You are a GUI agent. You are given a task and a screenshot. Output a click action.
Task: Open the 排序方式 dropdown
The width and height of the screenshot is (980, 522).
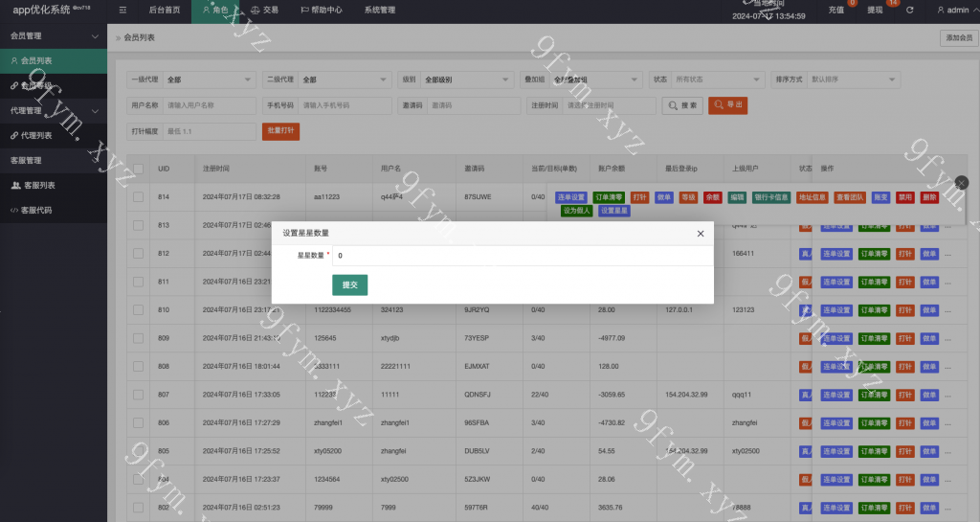pyautogui.click(x=854, y=79)
